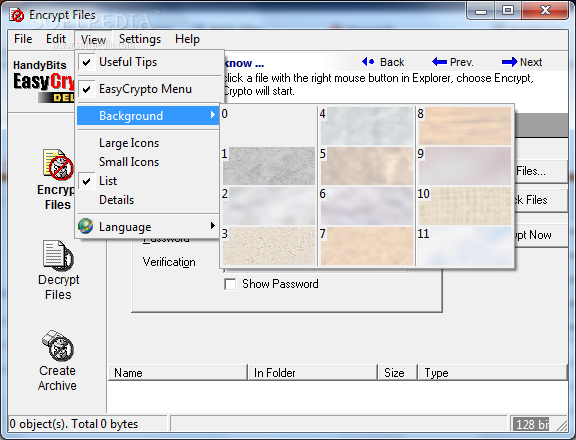The width and height of the screenshot is (576, 440).
Task: Click the Next tip link
Action: click(531, 62)
